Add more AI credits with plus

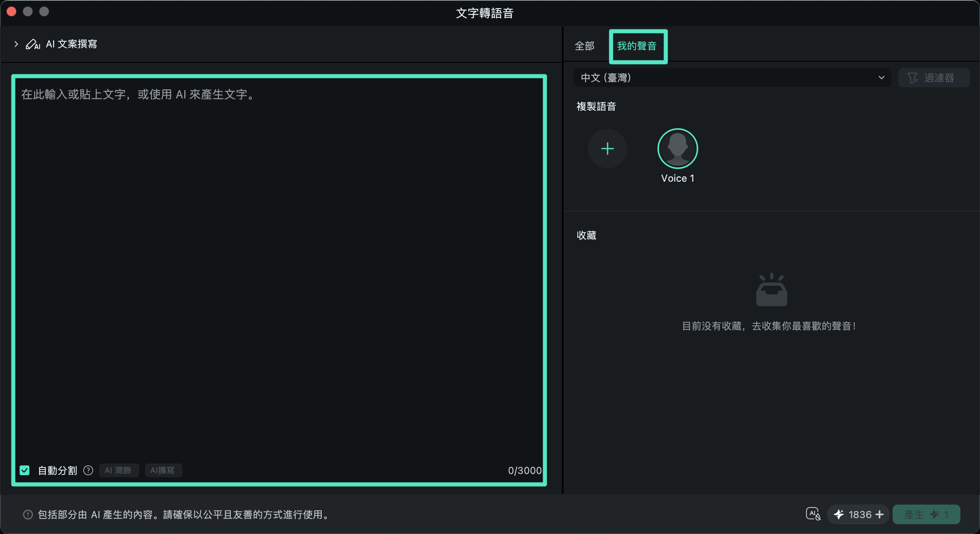pos(880,514)
